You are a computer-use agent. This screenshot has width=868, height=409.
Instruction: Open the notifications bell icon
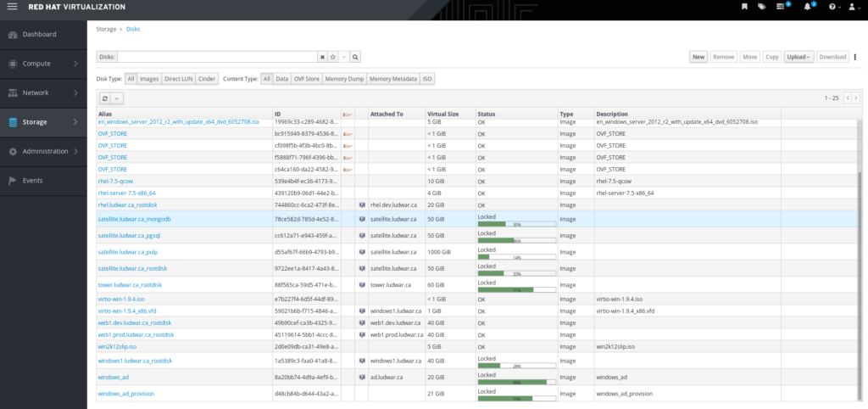808,7
